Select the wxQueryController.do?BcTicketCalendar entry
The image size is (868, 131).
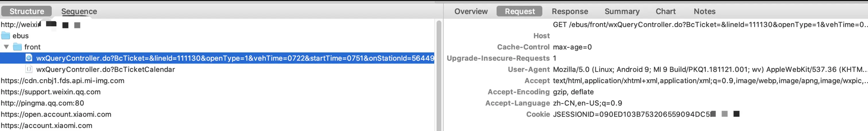[x=105, y=69]
